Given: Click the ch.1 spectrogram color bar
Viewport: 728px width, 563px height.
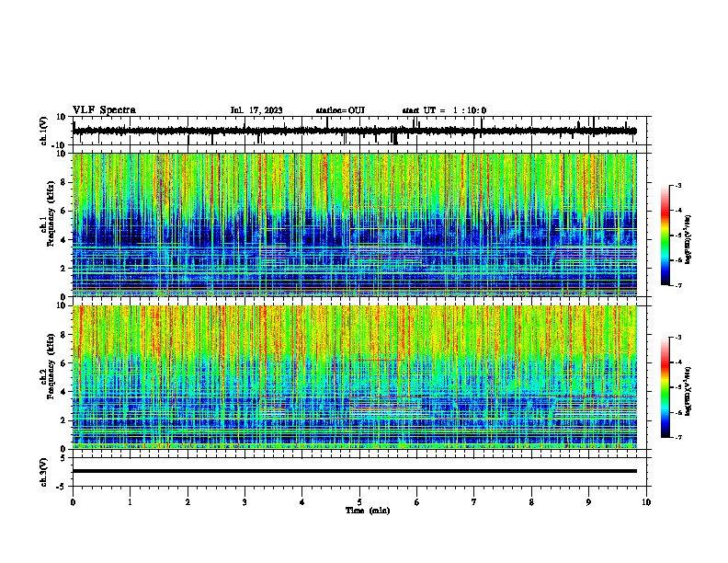Looking at the screenshot, I should pyautogui.click(x=665, y=236).
